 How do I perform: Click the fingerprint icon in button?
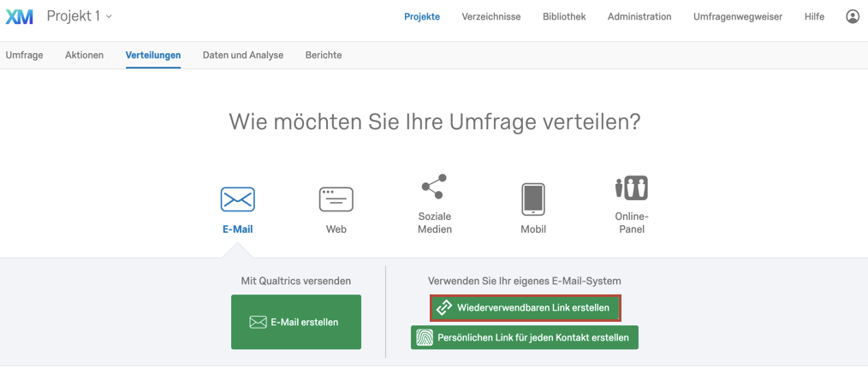425,337
